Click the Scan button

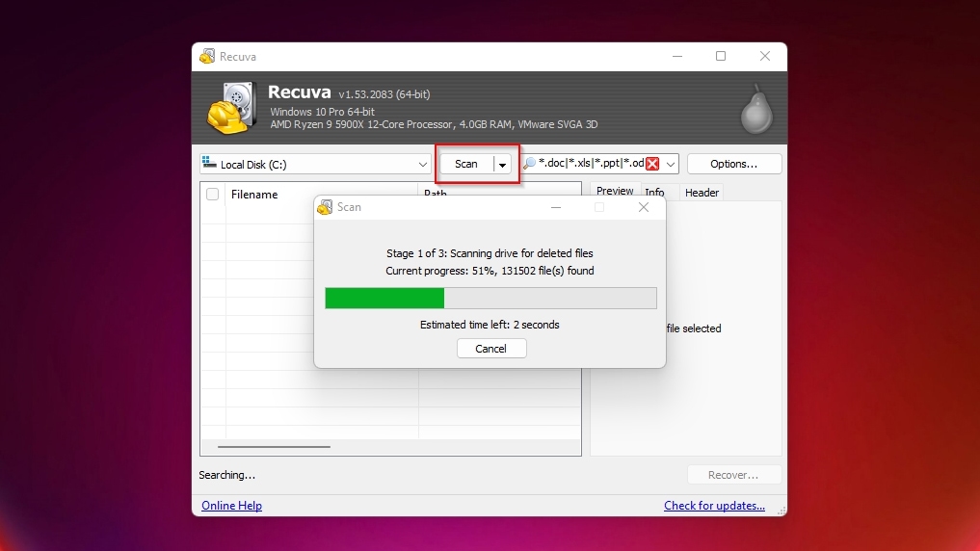coord(466,164)
